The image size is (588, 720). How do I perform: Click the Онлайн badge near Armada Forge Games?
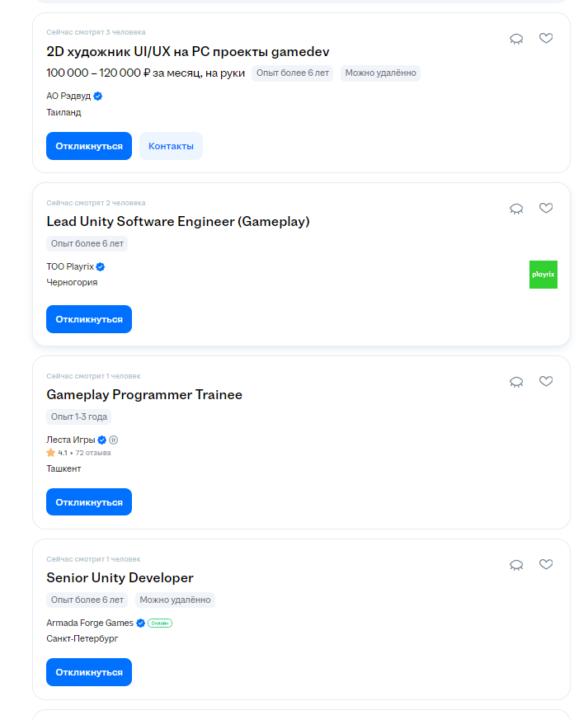pyautogui.click(x=160, y=624)
